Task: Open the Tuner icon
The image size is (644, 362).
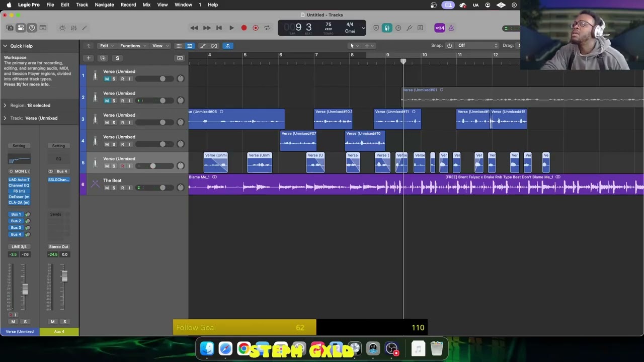Action: pos(409,28)
